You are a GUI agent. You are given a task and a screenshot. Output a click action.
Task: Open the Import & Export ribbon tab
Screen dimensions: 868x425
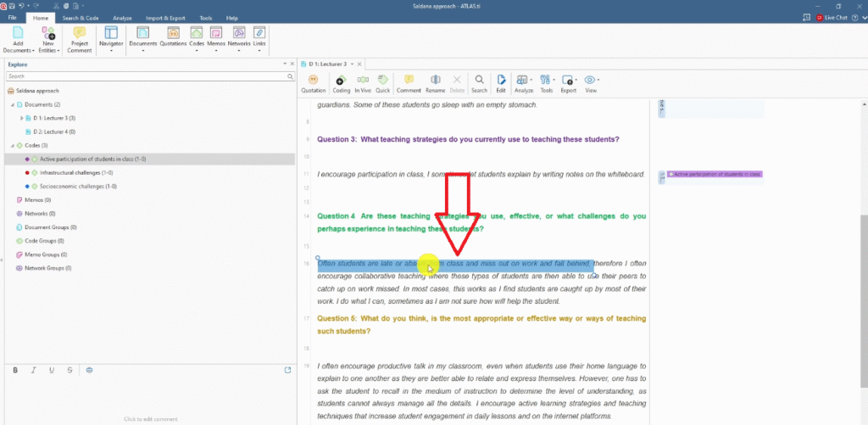tap(165, 18)
